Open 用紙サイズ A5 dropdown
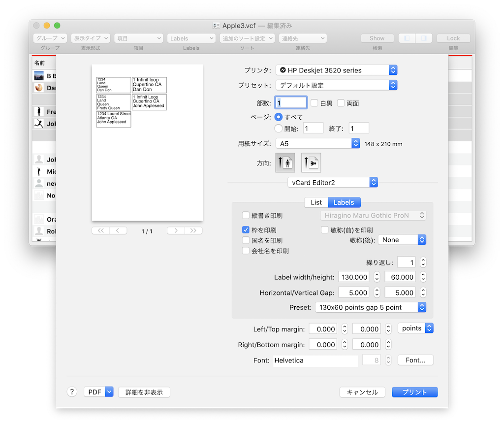Screen dimensions: 504x422 (x=317, y=143)
